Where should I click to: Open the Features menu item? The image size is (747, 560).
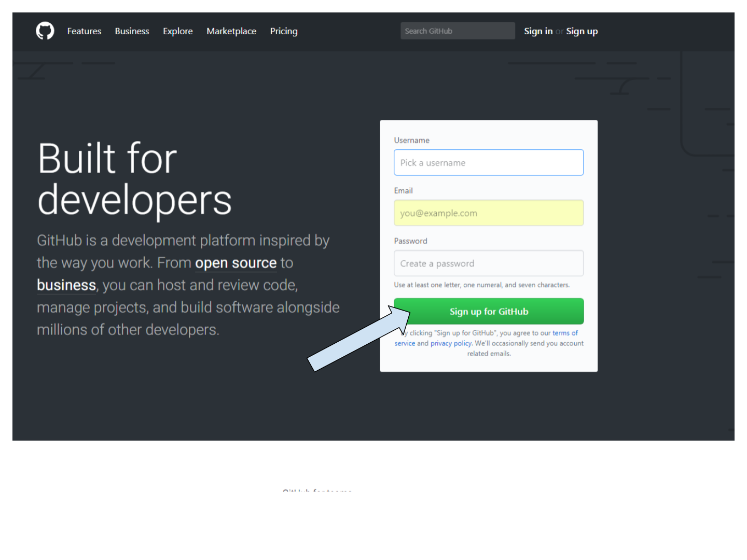pos(84,31)
